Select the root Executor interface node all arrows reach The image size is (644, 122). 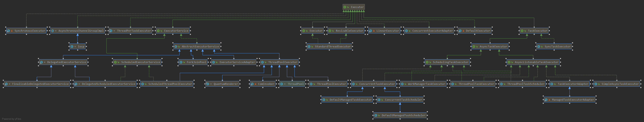tap(354, 7)
